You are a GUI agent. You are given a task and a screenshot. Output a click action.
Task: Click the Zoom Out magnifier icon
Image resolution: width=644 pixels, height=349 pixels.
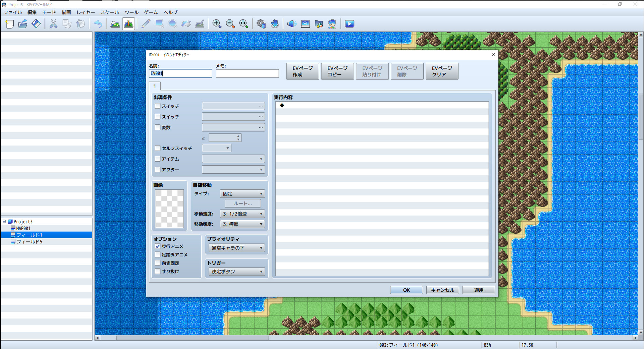click(230, 24)
